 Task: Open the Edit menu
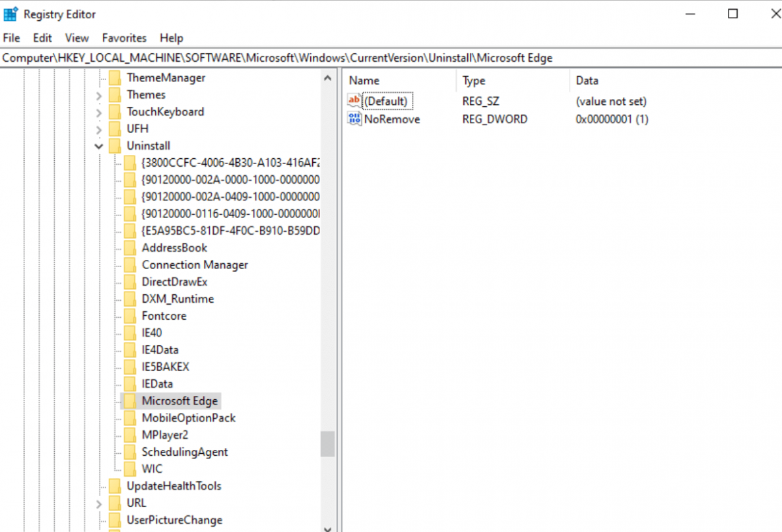tap(42, 38)
